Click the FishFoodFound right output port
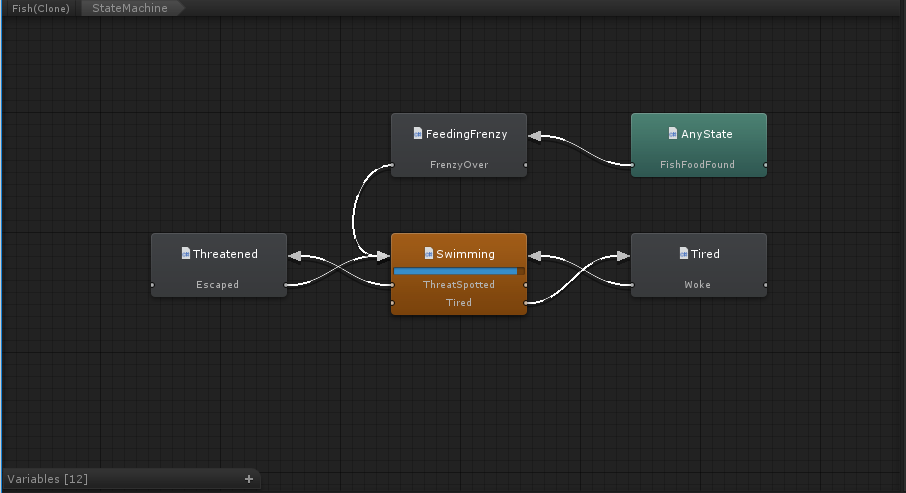Image resolution: width=906 pixels, height=493 pixels. (766, 165)
